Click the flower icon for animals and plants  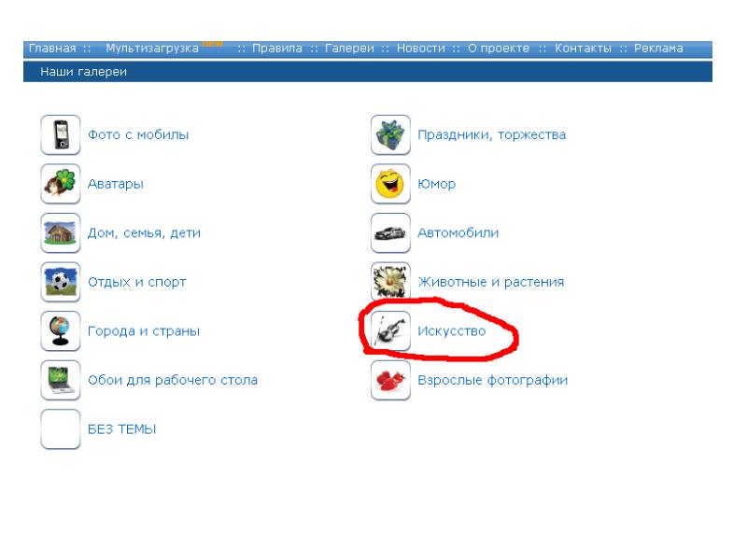(x=390, y=282)
